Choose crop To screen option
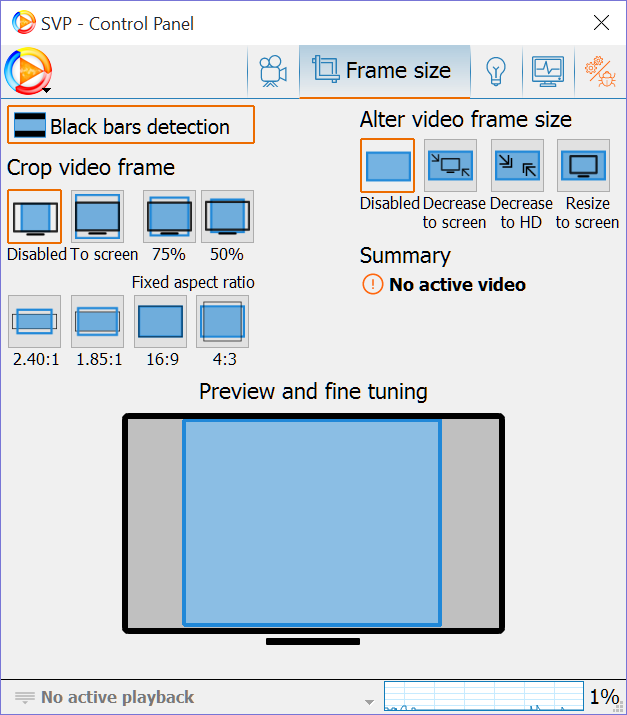 pyautogui.click(x=98, y=217)
